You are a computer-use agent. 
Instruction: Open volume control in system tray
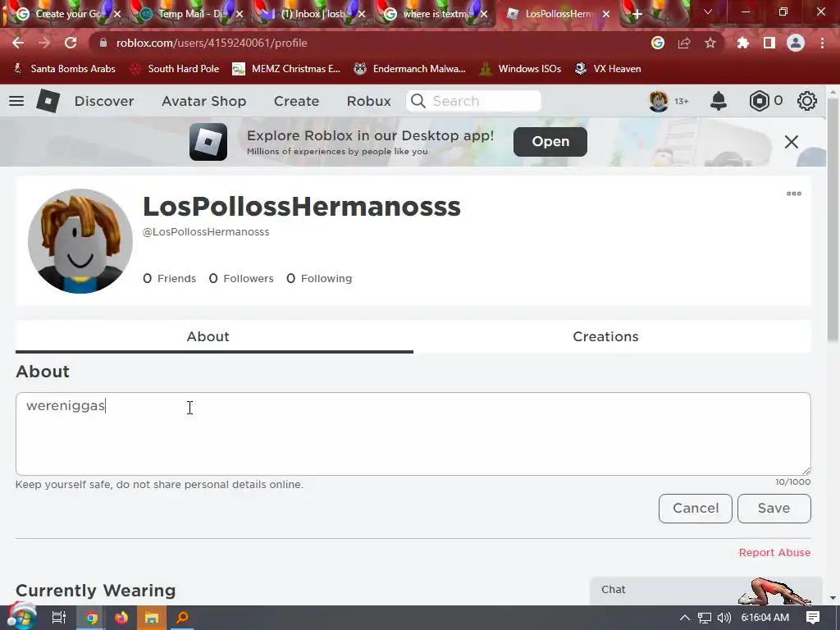(x=724, y=618)
